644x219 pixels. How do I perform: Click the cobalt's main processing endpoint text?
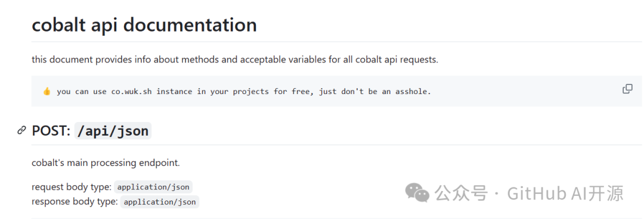(x=106, y=163)
